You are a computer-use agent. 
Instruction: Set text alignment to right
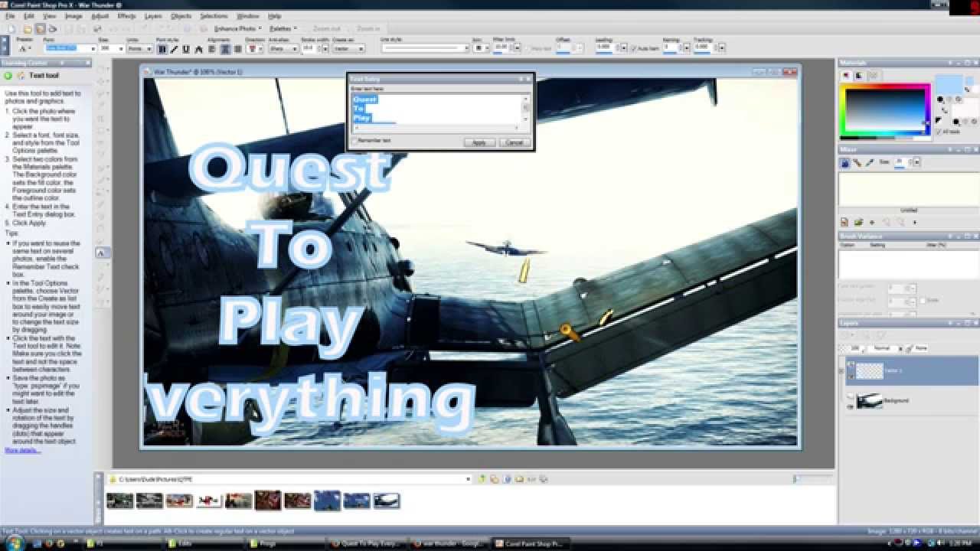(x=237, y=49)
